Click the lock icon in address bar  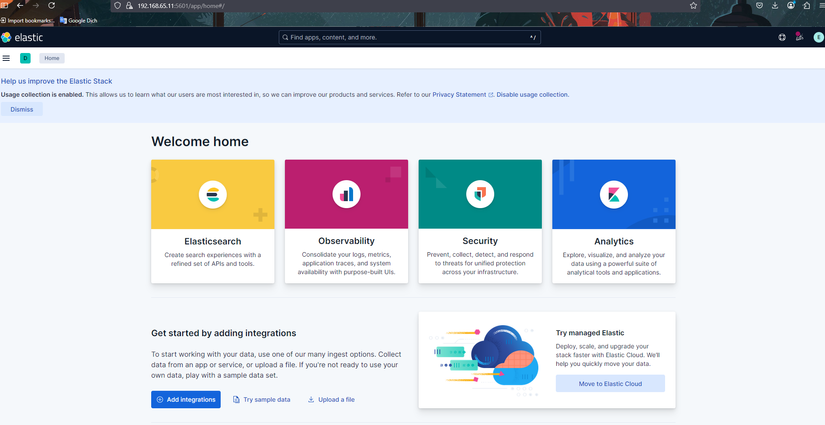(x=129, y=6)
